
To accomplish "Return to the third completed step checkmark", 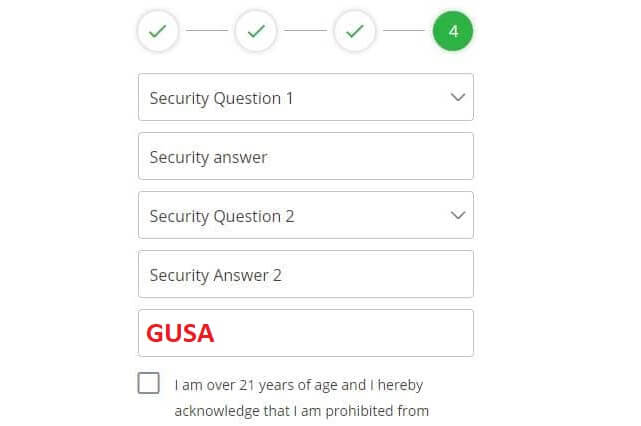I will coord(354,31).
